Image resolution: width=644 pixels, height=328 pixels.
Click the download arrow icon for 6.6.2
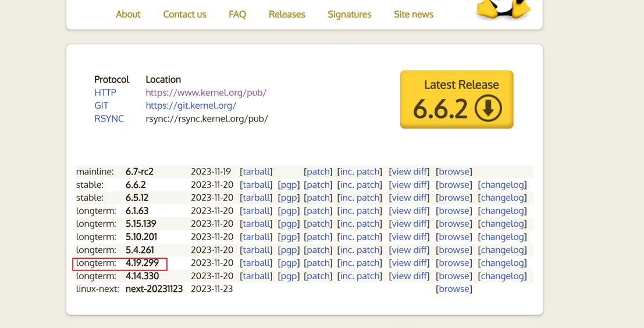tap(488, 108)
